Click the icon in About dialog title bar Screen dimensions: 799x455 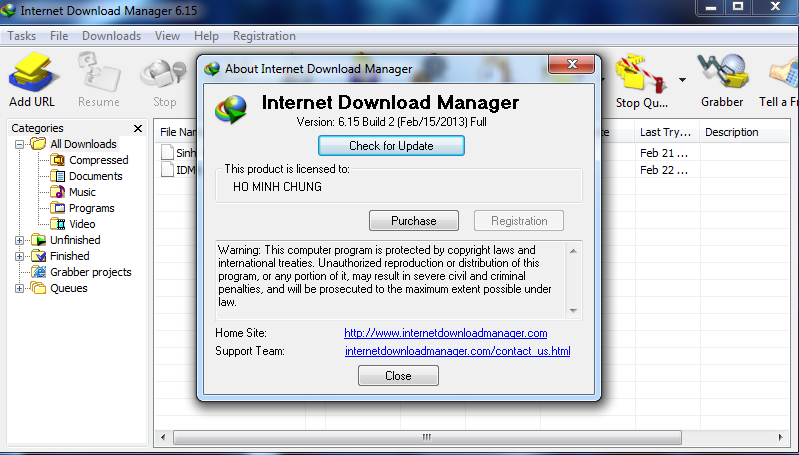click(x=212, y=69)
